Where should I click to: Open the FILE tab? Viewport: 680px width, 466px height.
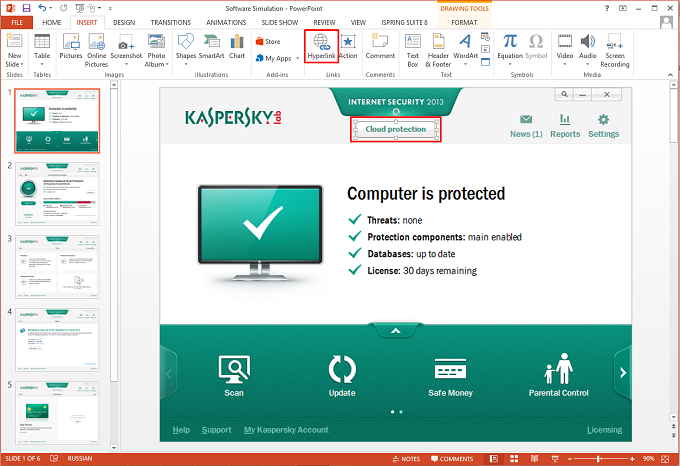(17, 23)
